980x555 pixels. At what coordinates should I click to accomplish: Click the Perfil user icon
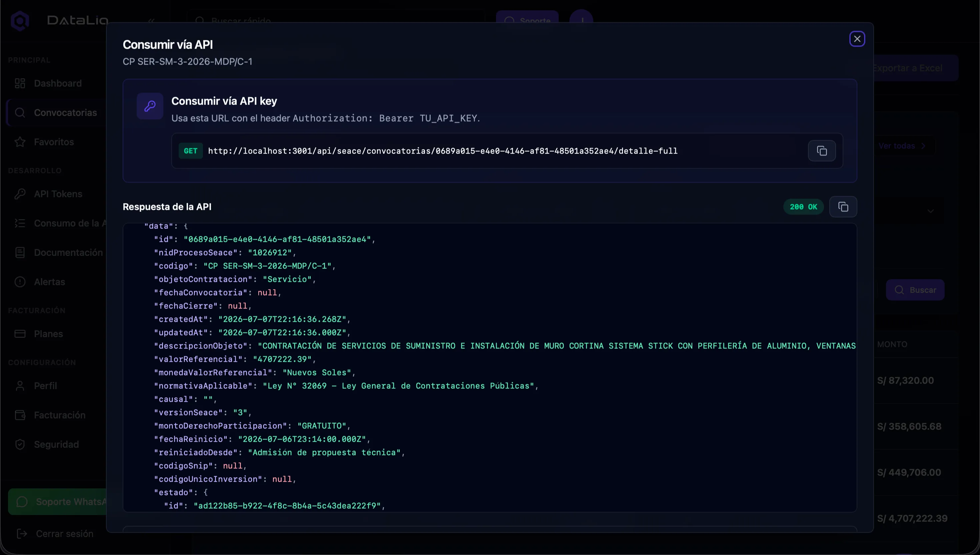click(x=20, y=386)
